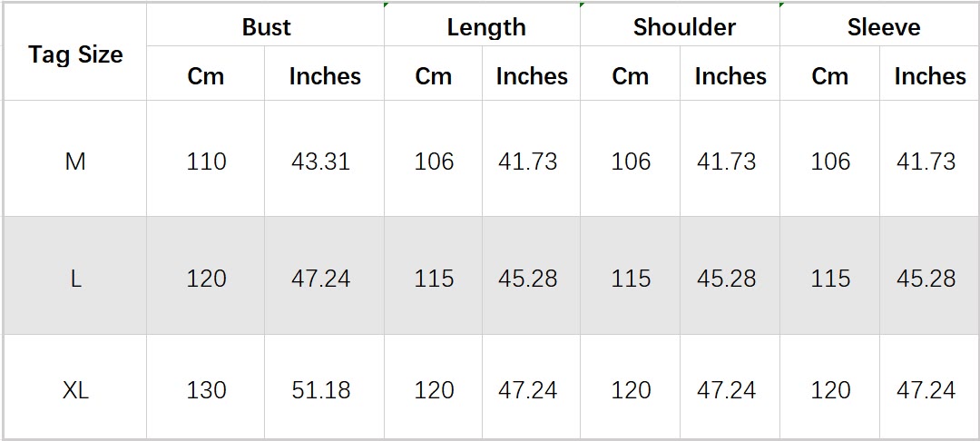Select the M size row label
Viewport: 980px width, 441px height.
[75, 162]
